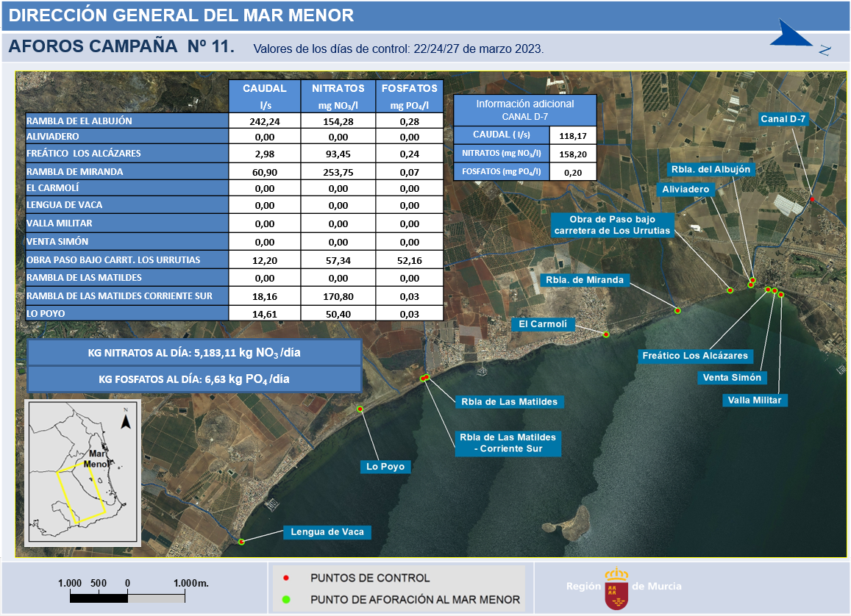Screen dimensions: 851x616
Task: Click PUNTO DE AFORACIÓN AL MAR MENOR text
Action: click(415, 600)
